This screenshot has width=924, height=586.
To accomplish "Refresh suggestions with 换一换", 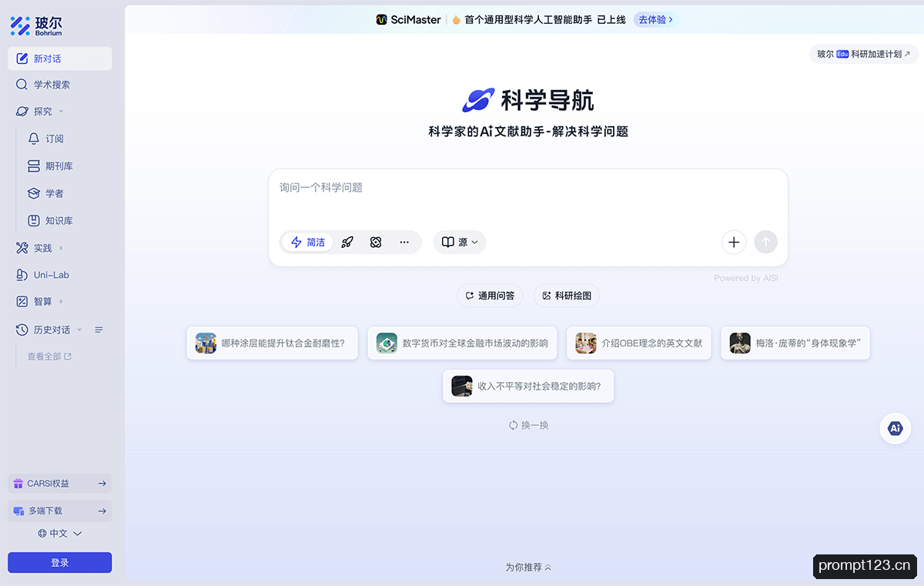I will (528, 425).
